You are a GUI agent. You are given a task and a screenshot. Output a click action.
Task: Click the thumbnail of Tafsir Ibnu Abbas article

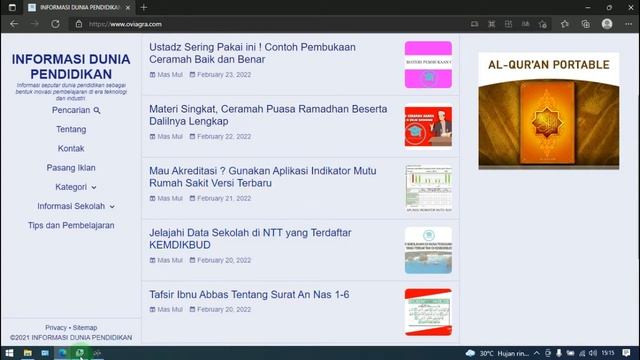[x=428, y=312]
